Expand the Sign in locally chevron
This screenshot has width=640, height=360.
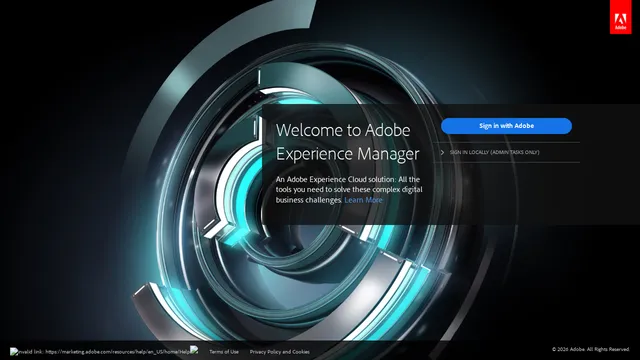coord(442,152)
